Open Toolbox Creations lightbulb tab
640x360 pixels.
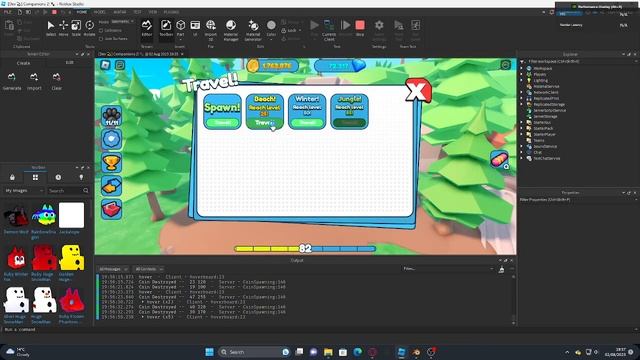[81, 177]
